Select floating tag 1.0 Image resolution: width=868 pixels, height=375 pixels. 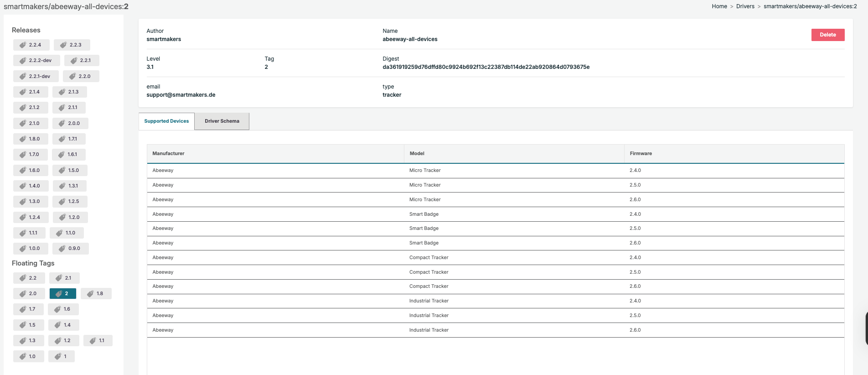(x=29, y=356)
